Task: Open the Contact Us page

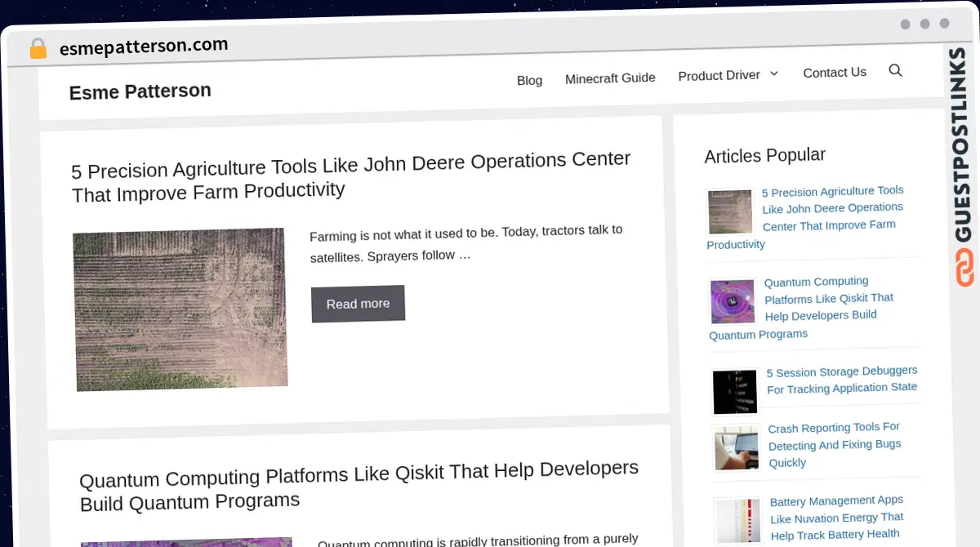Action: tap(835, 73)
